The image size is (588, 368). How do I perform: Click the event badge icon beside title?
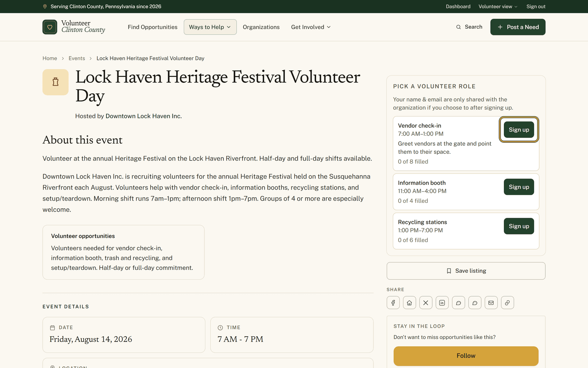[x=55, y=82]
